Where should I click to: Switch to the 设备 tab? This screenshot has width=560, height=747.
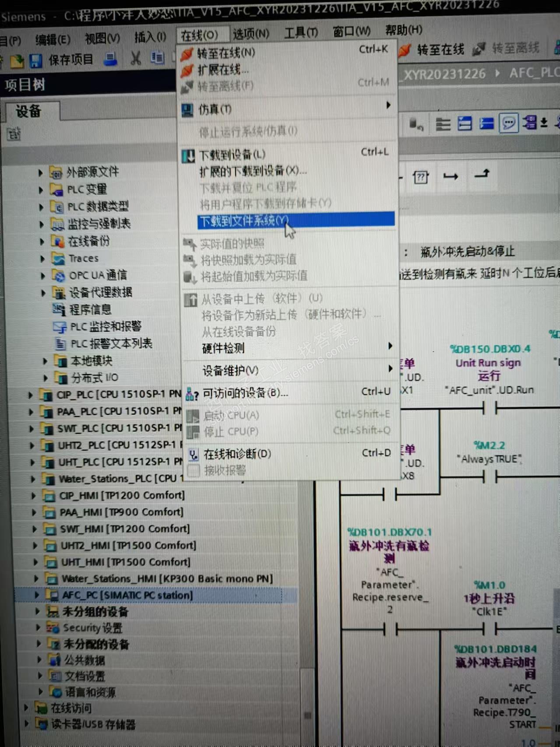[x=29, y=111]
